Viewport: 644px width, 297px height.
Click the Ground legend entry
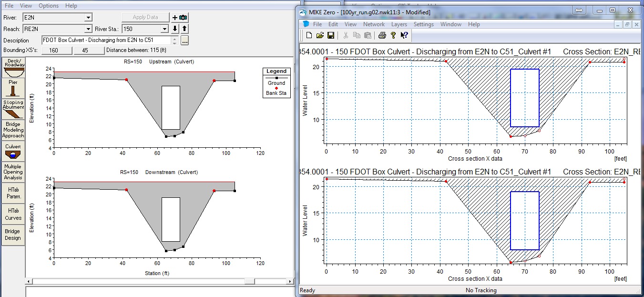276,81
